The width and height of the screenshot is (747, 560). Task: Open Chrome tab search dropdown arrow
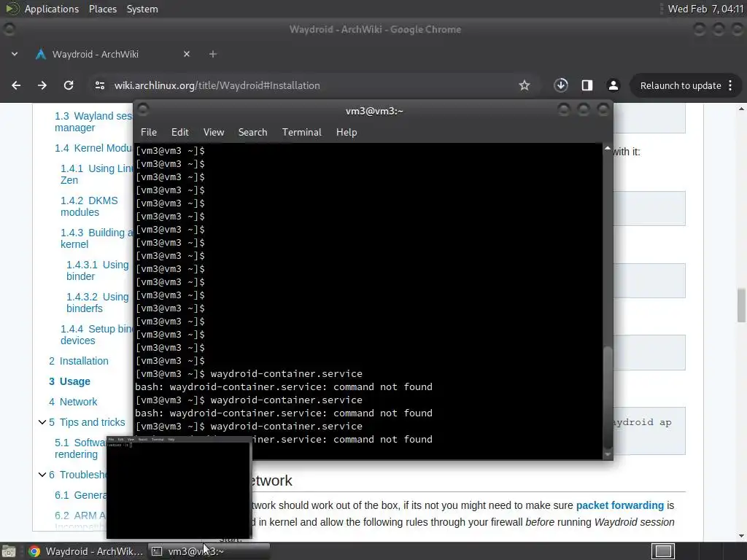tap(15, 54)
